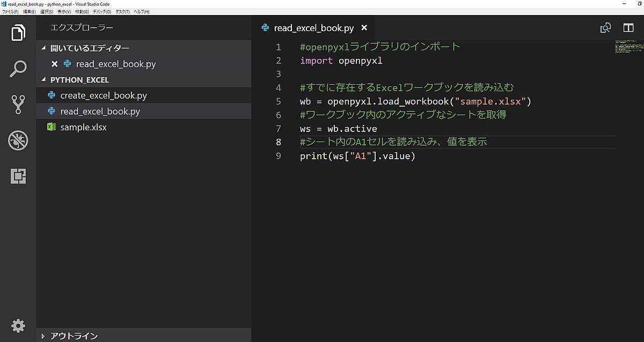
Task: Open the Source Control icon
Action: (x=18, y=105)
